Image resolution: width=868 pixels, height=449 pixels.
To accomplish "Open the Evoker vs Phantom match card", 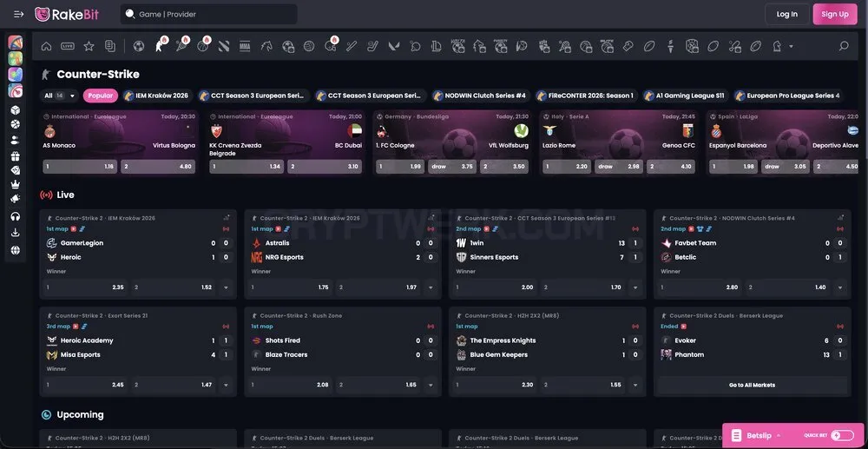I will tap(753, 352).
